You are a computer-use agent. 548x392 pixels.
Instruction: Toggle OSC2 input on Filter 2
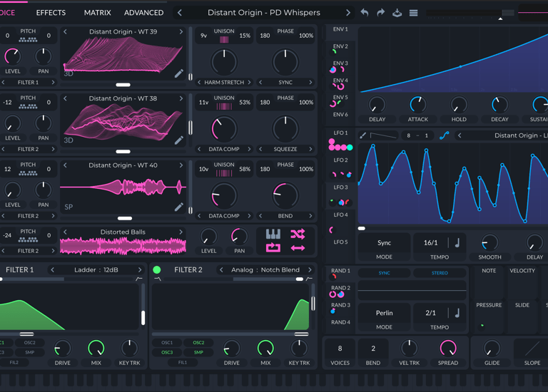(x=198, y=343)
